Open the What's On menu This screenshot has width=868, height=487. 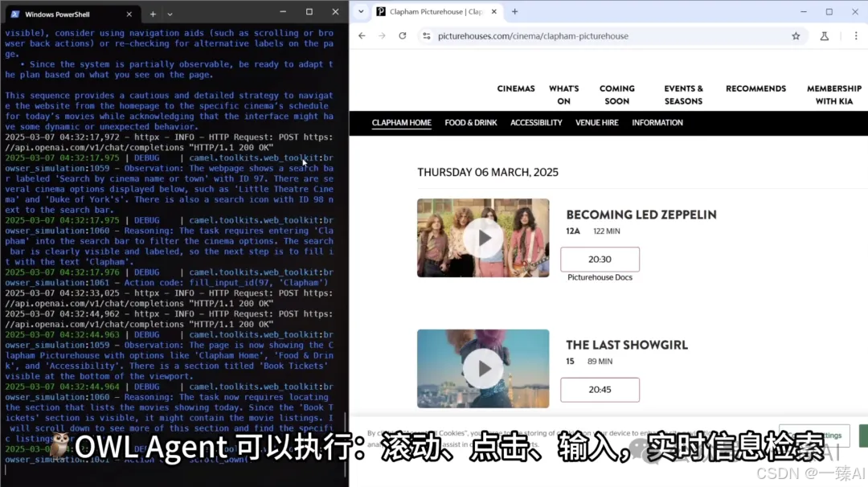563,95
